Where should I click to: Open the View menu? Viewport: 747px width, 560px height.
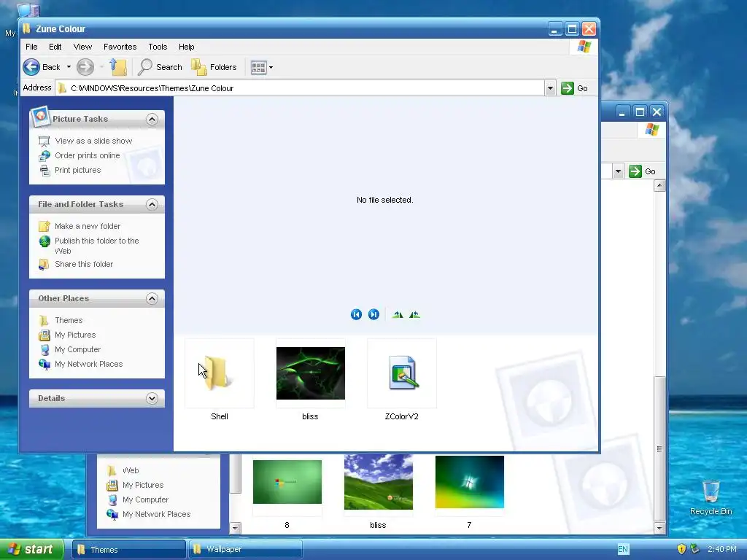[82, 47]
